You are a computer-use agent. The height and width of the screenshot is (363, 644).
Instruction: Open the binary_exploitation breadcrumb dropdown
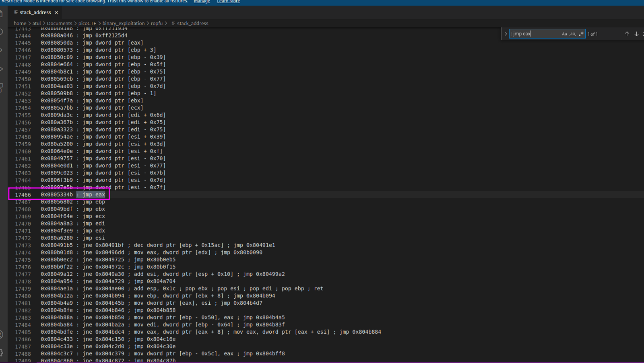click(x=123, y=23)
